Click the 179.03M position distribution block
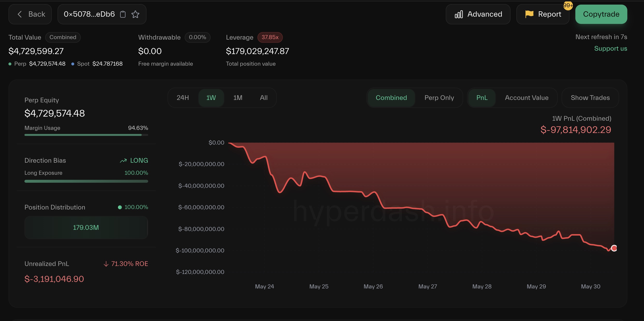The height and width of the screenshot is (321, 644). coord(86,227)
